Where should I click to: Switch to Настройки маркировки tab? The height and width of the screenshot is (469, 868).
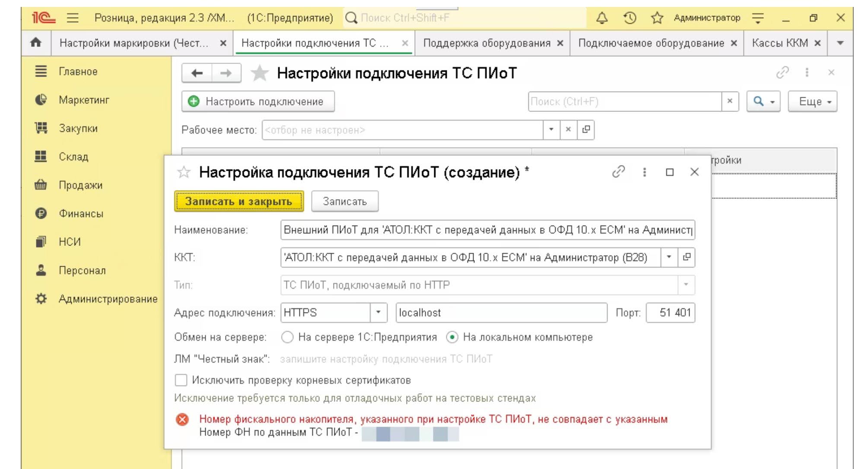[134, 43]
